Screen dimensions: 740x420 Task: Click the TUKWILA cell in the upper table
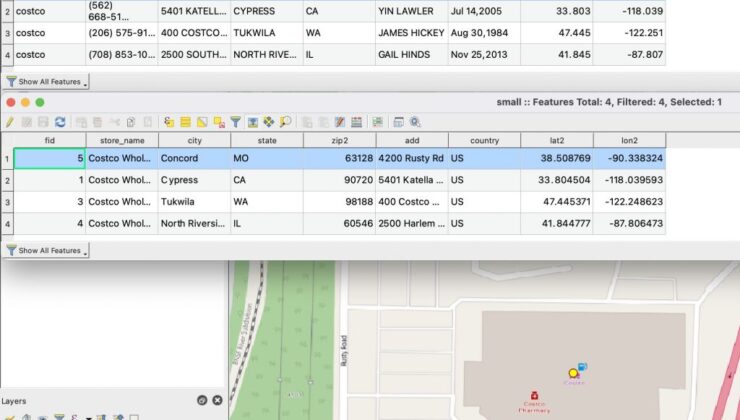267,33
